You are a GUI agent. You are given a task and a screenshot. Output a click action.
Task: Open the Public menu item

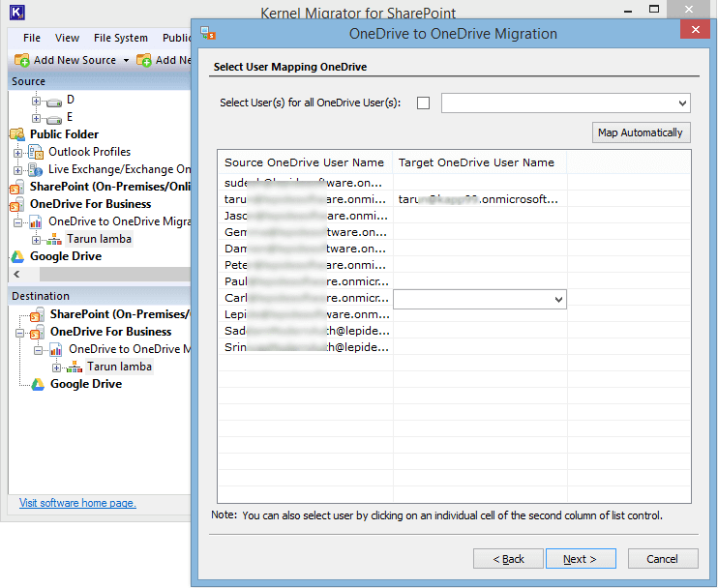click(x=175, y=38)
